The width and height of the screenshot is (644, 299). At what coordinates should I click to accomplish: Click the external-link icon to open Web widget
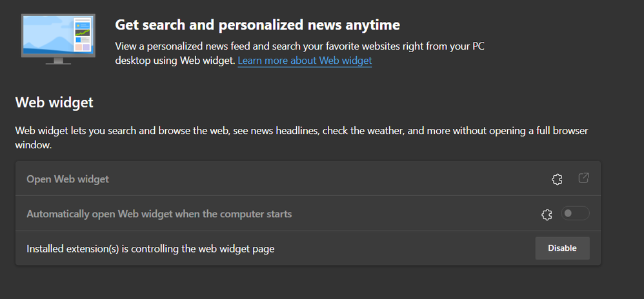pos(583,178)
